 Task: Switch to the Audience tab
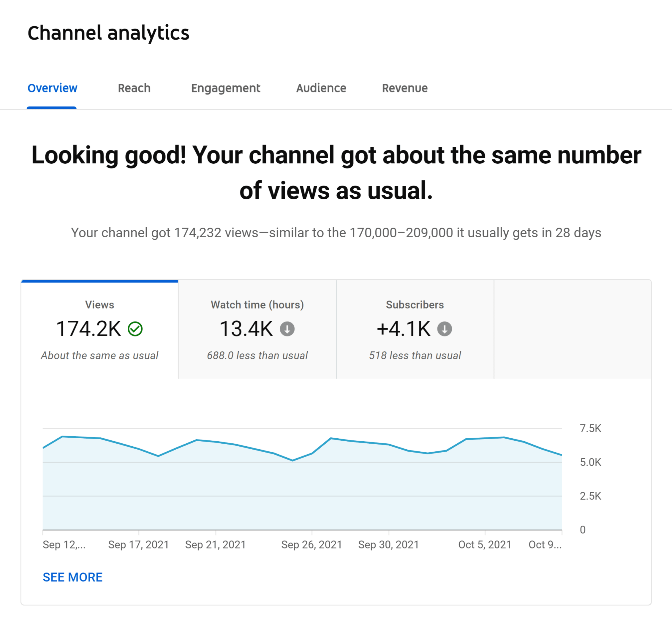(x=321, y=88)
